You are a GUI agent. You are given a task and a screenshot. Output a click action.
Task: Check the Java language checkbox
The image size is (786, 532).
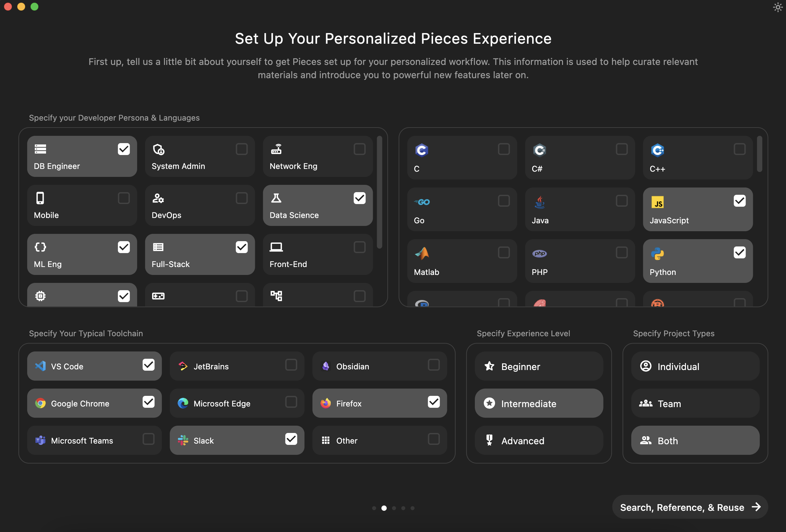pyautogui.click(x=621, y=201)
